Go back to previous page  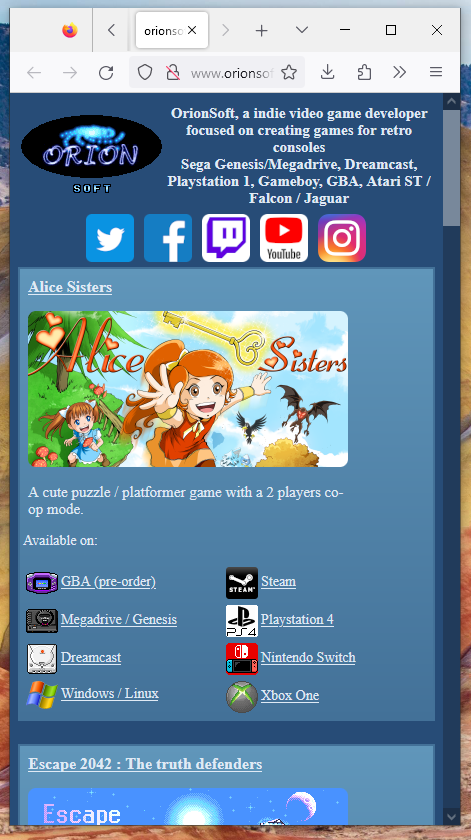click(34, 72)
